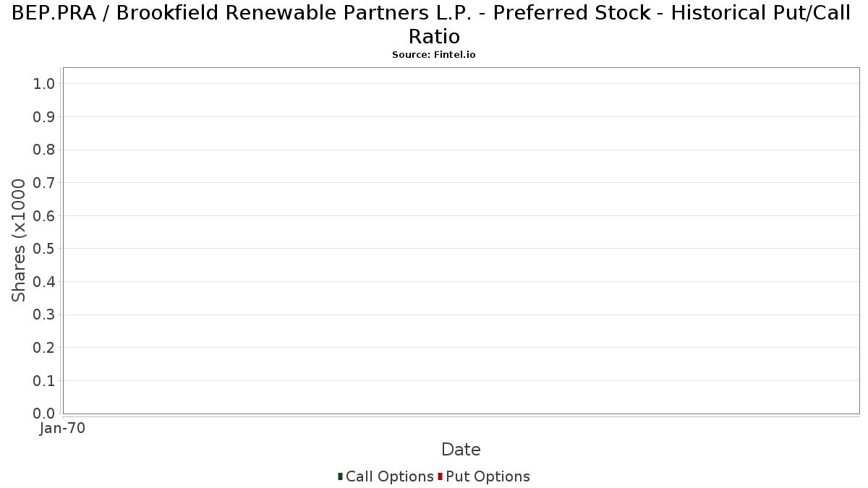Viewport: 868px width, 488px height.
Task: Click the red Put Options legend swatch
Action: coord(440,476)
